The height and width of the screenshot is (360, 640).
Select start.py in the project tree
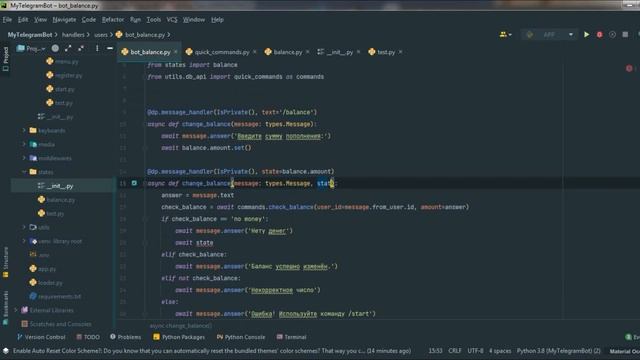(x=60, y=89)
